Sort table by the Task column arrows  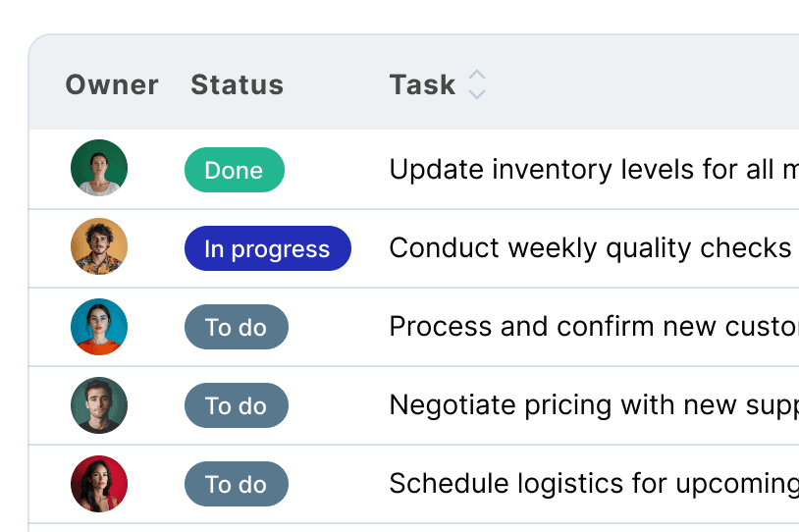click(x=477, y=84)
